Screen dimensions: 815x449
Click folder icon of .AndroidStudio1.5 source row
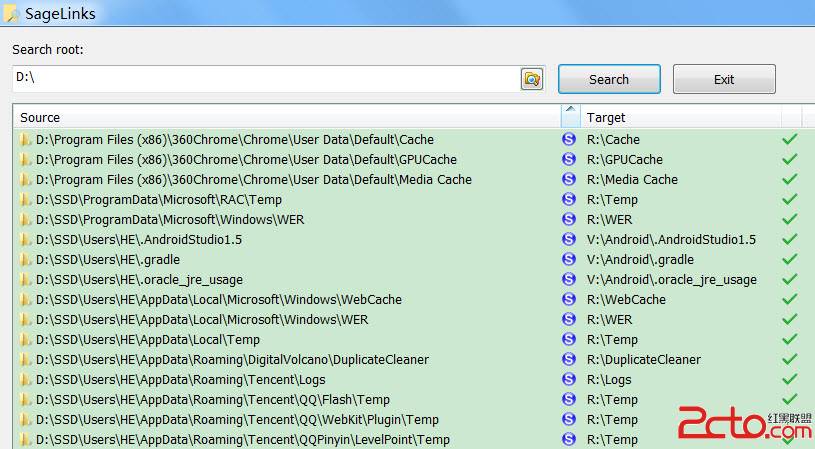tap(24, 240)
